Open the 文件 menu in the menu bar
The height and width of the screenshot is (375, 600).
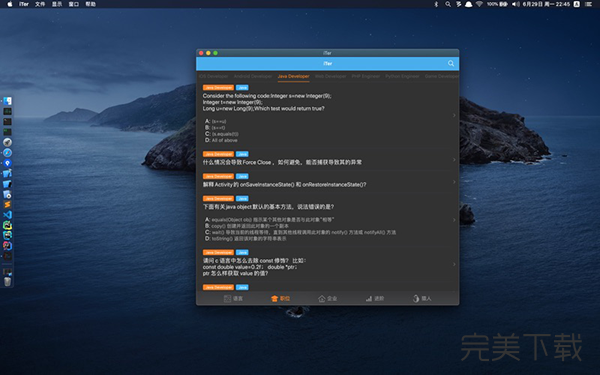(40, 4)
